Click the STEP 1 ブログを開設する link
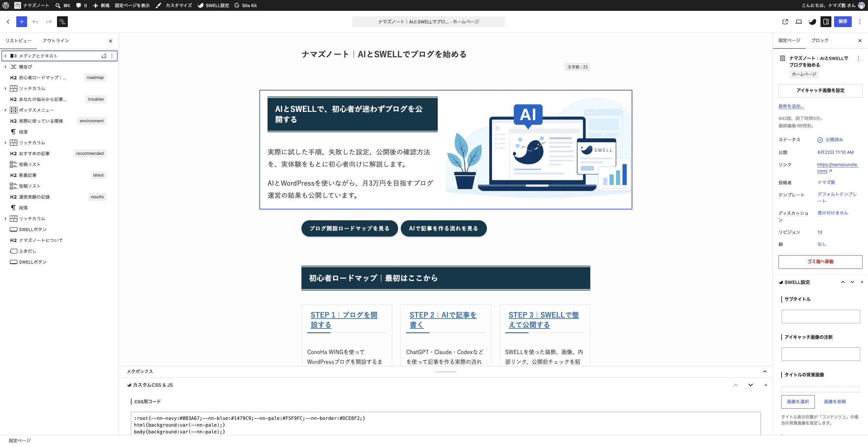 tap(344, 320)
